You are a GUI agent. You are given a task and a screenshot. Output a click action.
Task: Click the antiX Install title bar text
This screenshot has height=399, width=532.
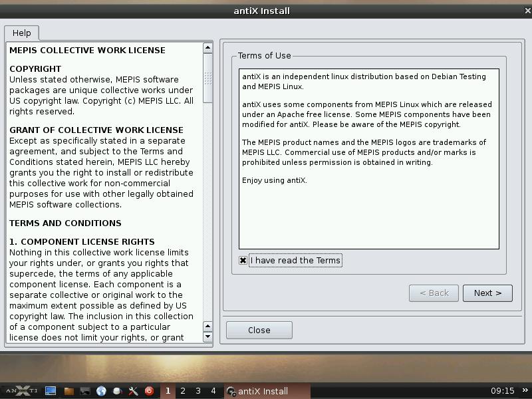click(261, 11)
